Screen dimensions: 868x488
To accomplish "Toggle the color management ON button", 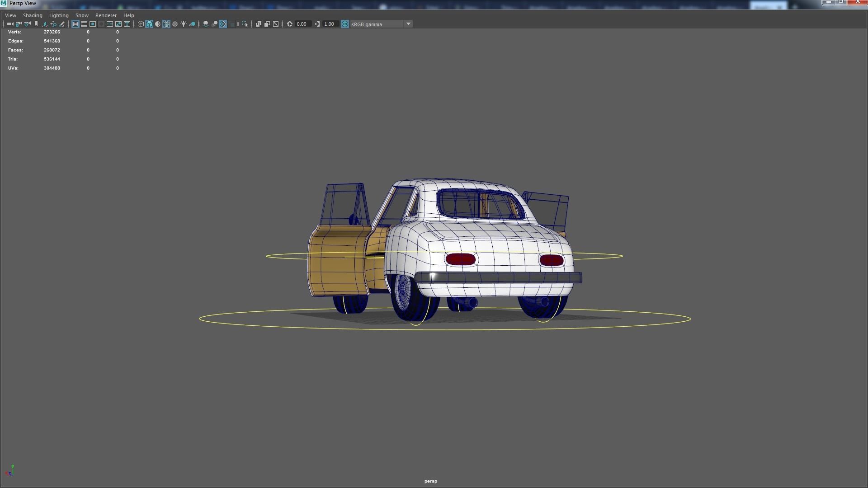I will coord(345,24).
